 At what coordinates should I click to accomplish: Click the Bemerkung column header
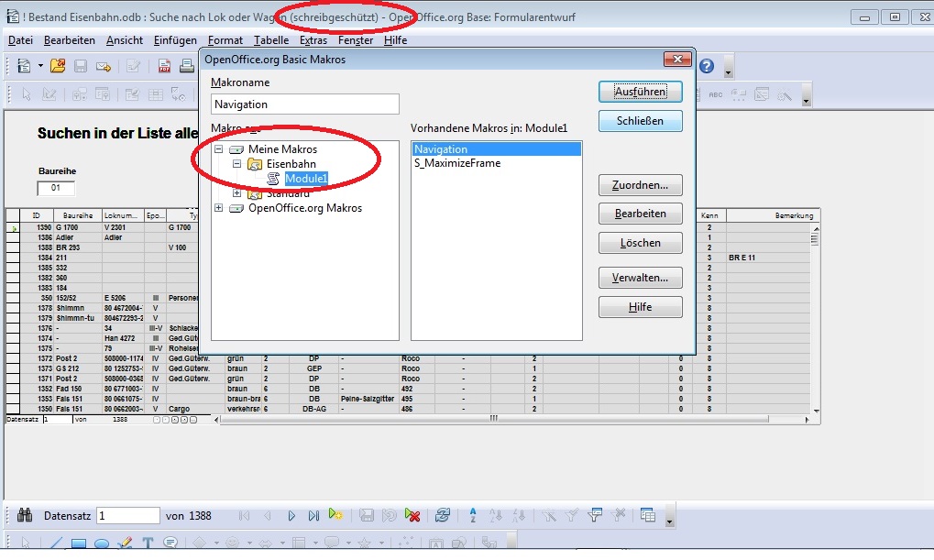coord(772,215)
